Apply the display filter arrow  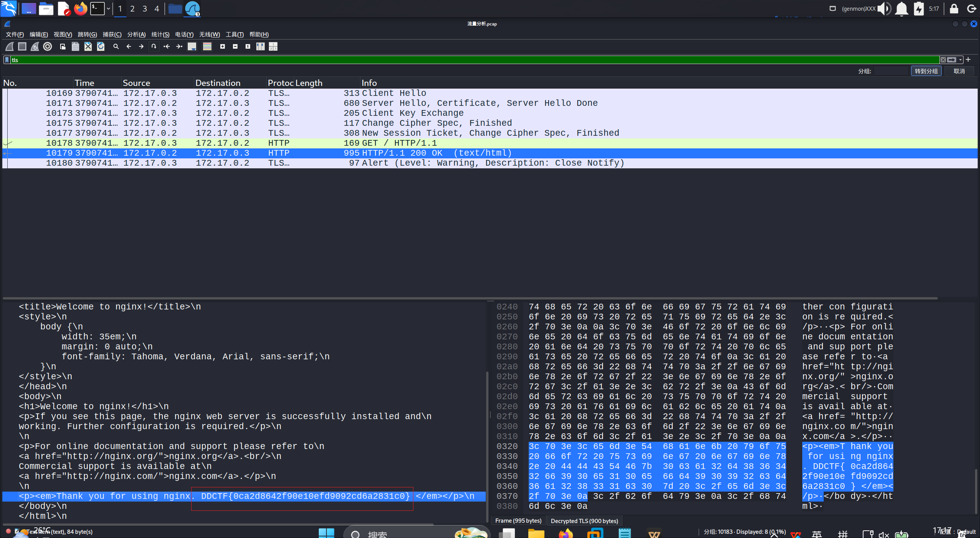[x=952, y=60]
